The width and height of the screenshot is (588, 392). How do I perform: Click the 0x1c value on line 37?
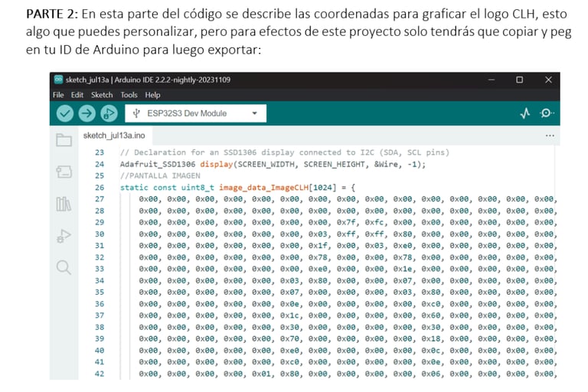point(289,315)
